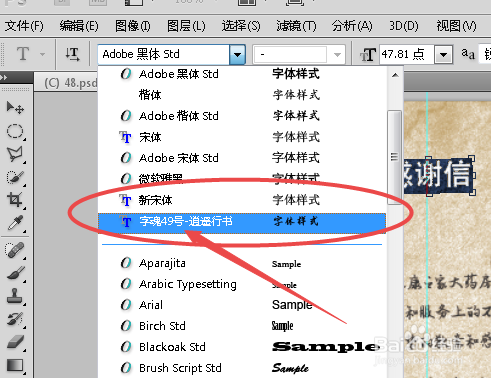Choose 新宋体 in the font list
This screenshot has height=378, width=491.
(242, 200)
